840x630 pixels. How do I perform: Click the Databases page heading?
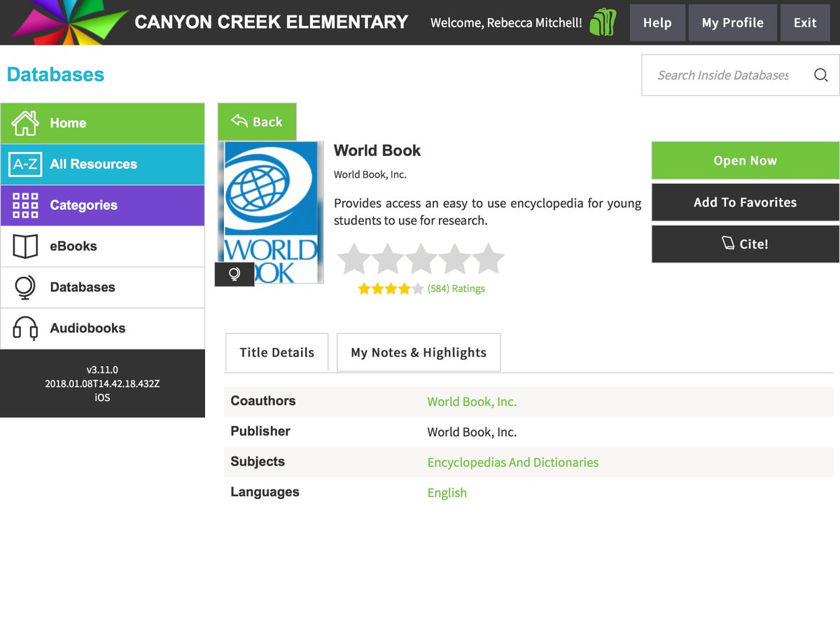click(x=55, y=75)
